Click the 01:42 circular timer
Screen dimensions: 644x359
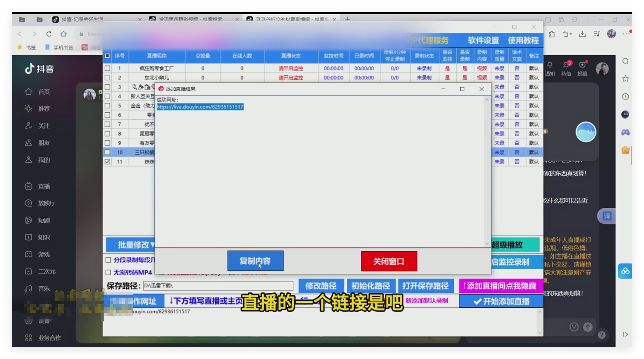(586, 132)
